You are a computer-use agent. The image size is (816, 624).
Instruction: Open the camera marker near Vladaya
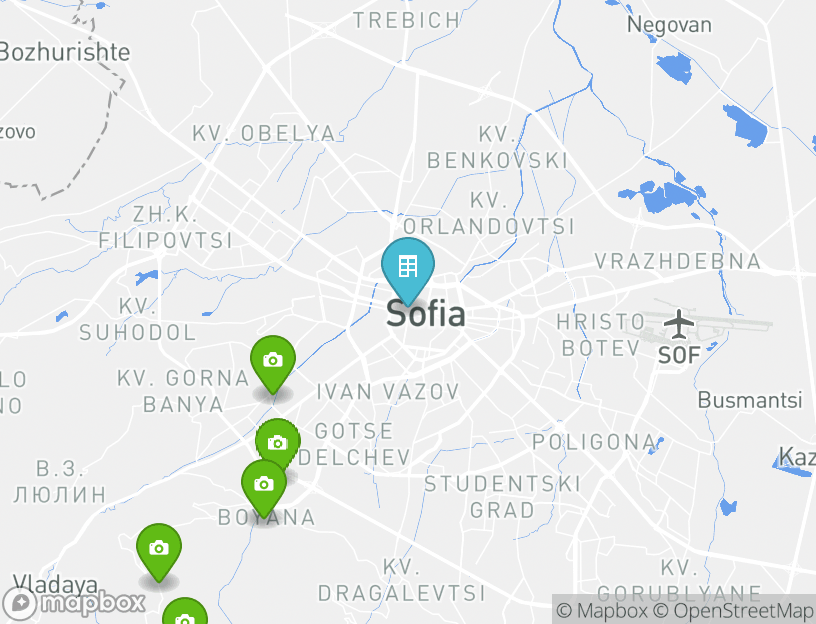pyautogui.click(x=159, y=552)
